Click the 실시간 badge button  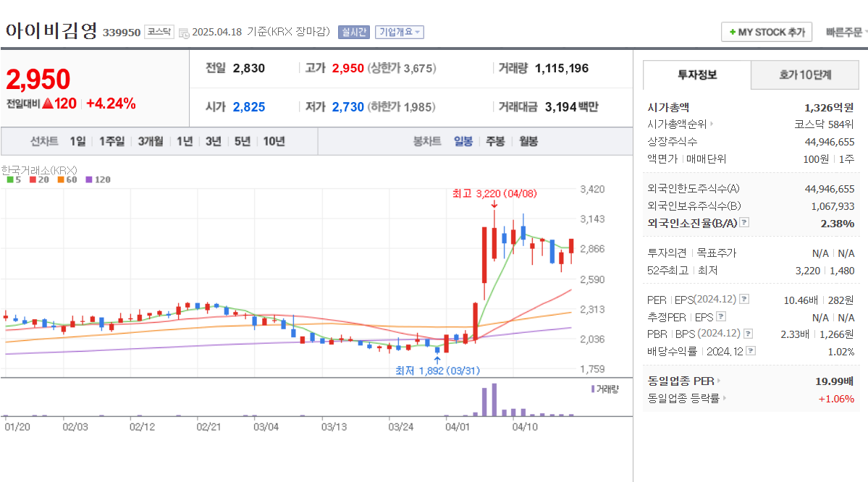point(354,32)
